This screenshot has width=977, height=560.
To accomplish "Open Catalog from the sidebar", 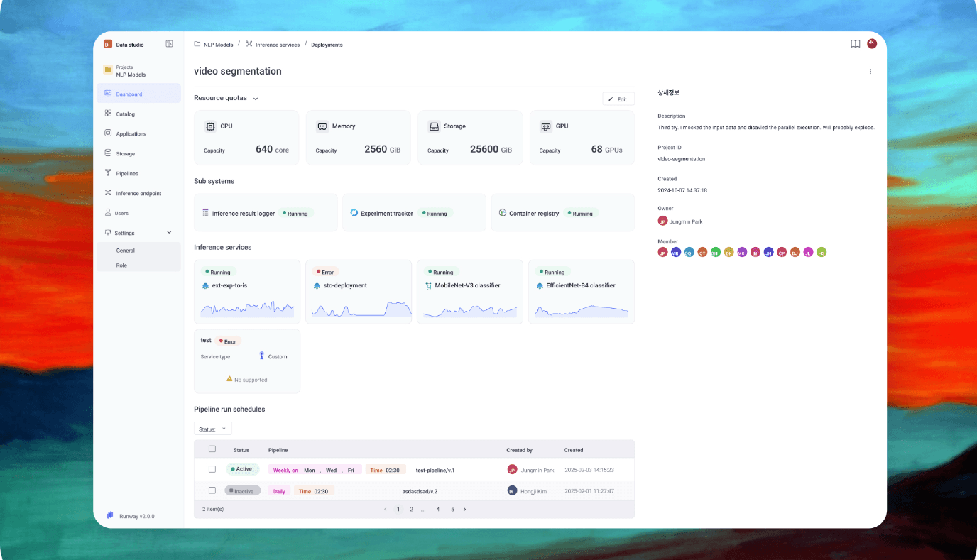I will coord(125,114).
